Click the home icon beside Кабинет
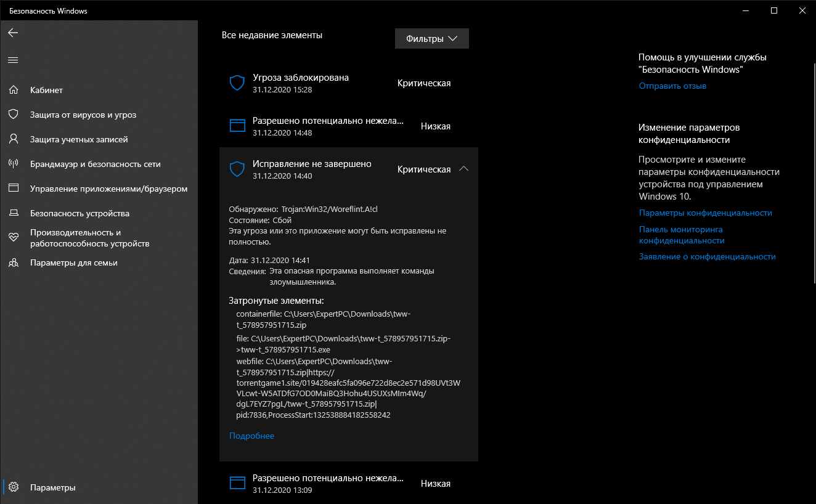Viewport: 816px width, 504px height. 13,90
